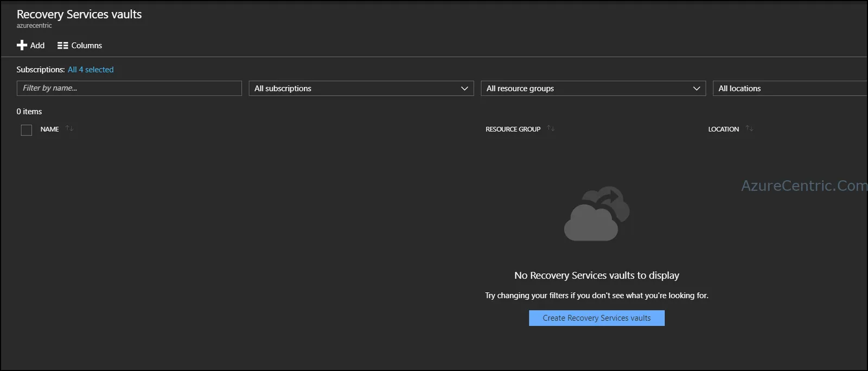Open the Columns chooser
The width and height of the screenshot is (868, 371).
pyautogui.click(x=80, y=46)
